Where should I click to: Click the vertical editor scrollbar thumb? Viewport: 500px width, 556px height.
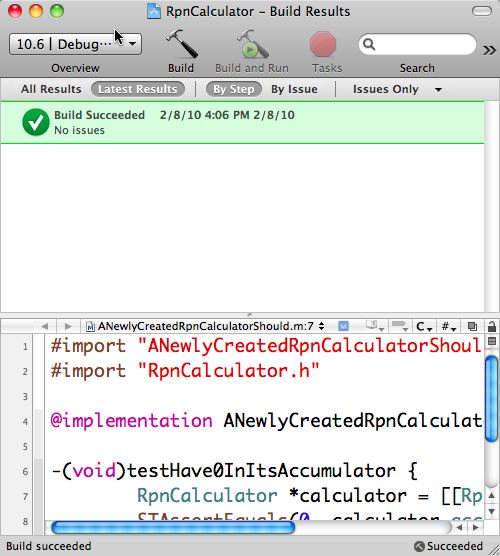coord(491,399)
